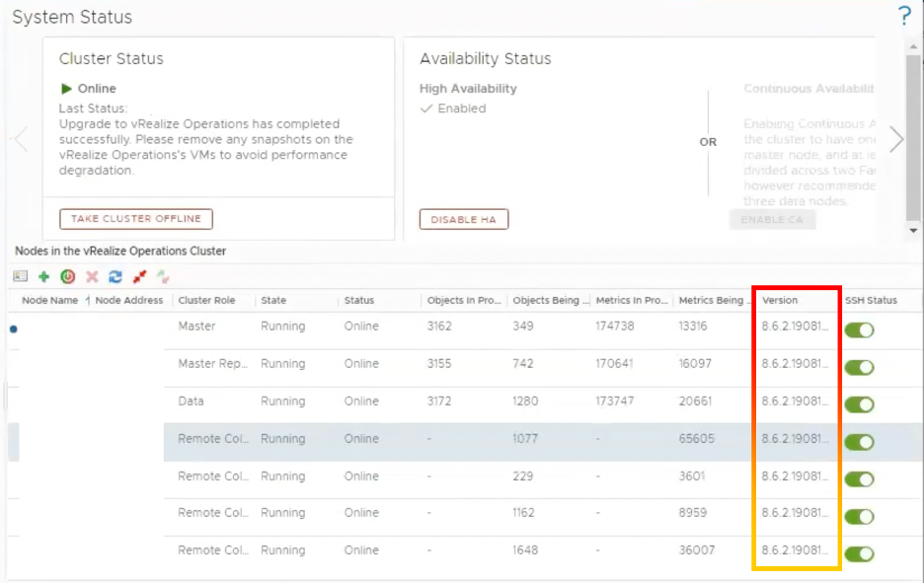
Task: Click the faded green-red arrows toolbar icon
Action: tap(163, 277)
